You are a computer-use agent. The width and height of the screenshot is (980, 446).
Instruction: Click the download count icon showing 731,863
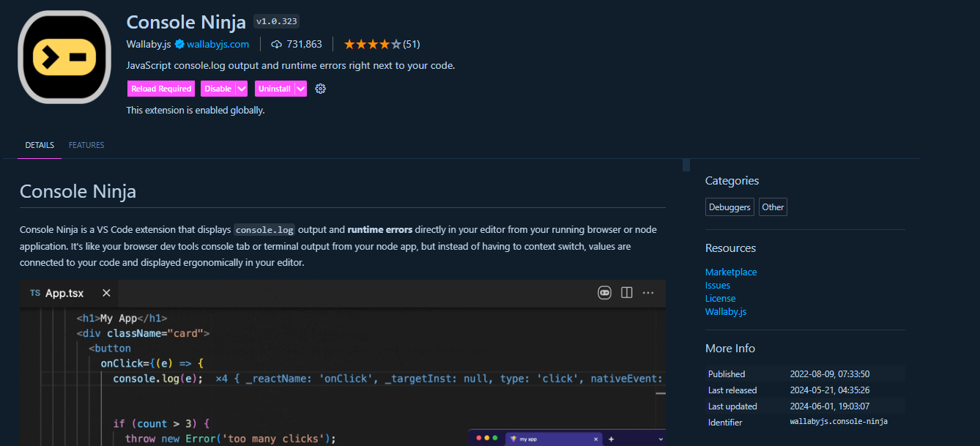coord(276,44)
